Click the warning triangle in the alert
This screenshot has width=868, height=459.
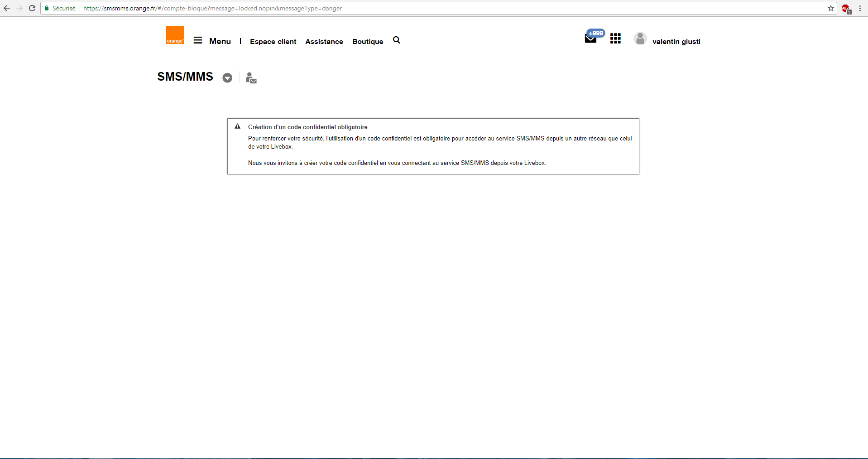(237, 127)
